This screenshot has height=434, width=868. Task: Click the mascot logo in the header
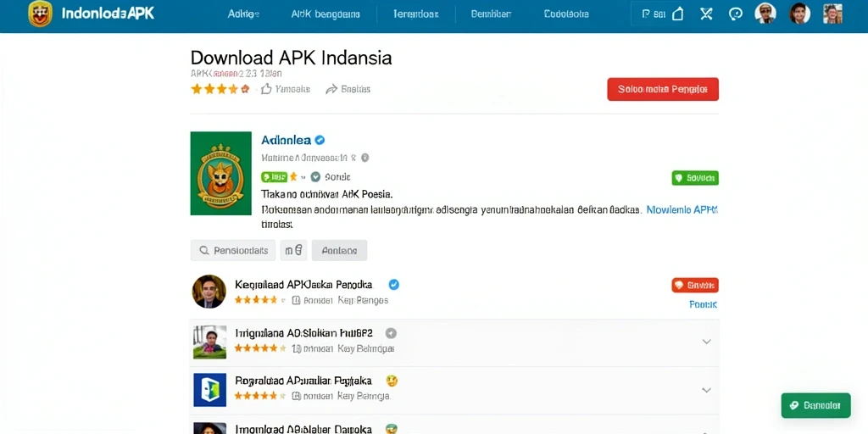point(41,14)
